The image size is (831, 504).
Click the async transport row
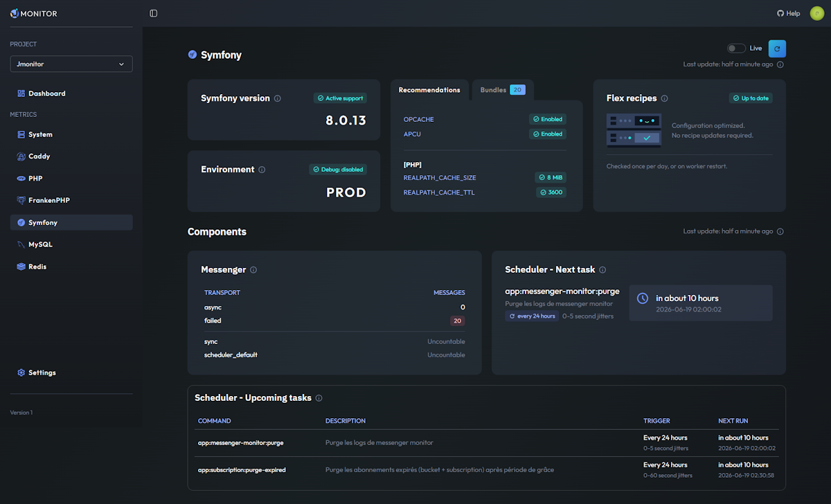tap(334, 307)
